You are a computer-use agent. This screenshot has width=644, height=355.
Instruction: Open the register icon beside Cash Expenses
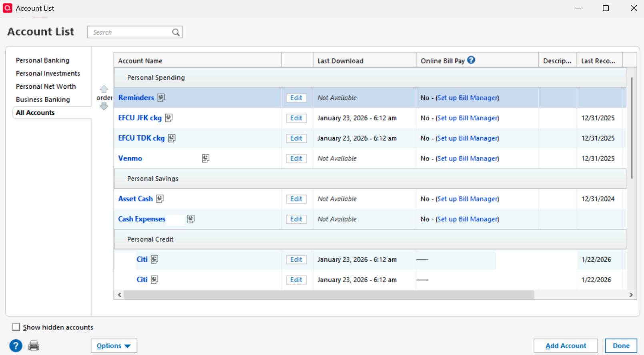point(191,219)
